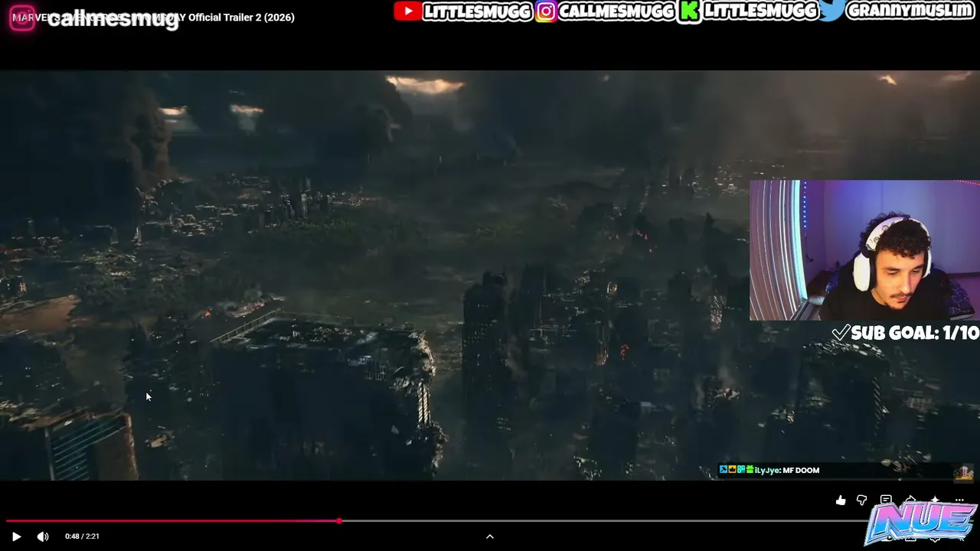Screen dimensions: 980x551
Task: Click the LITTLESMUGG name beside the YouTube logo
Action: click(x=476, y=11)
